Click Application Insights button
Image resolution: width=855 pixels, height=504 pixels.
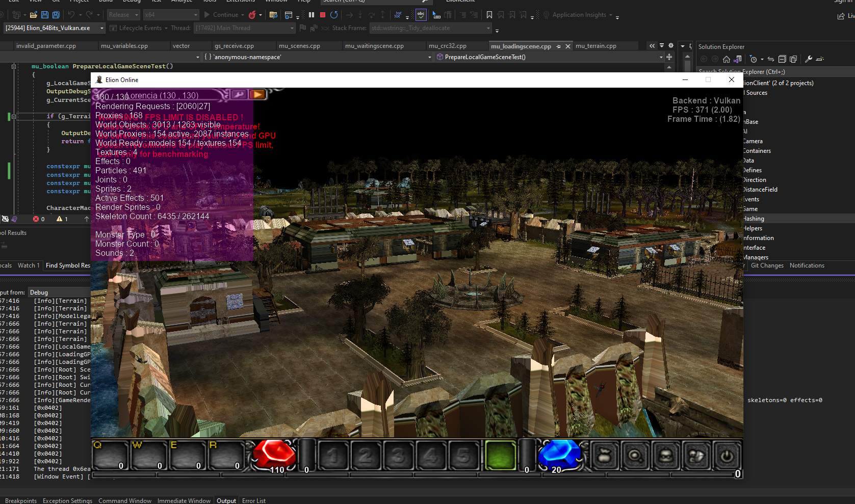pos(579,15)
